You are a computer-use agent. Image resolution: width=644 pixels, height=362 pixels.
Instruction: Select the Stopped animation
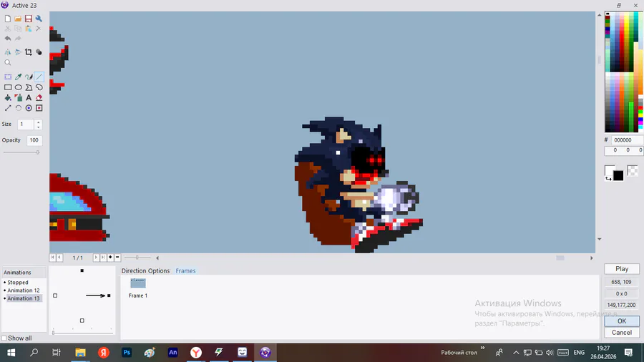coord(18,283)
